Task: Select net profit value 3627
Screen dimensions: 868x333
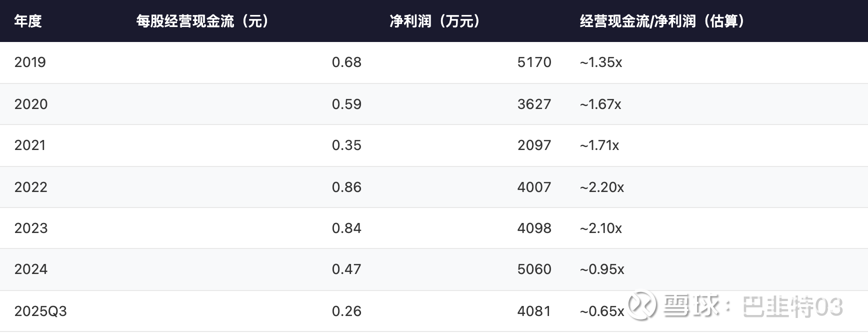Action: [534, 104]
